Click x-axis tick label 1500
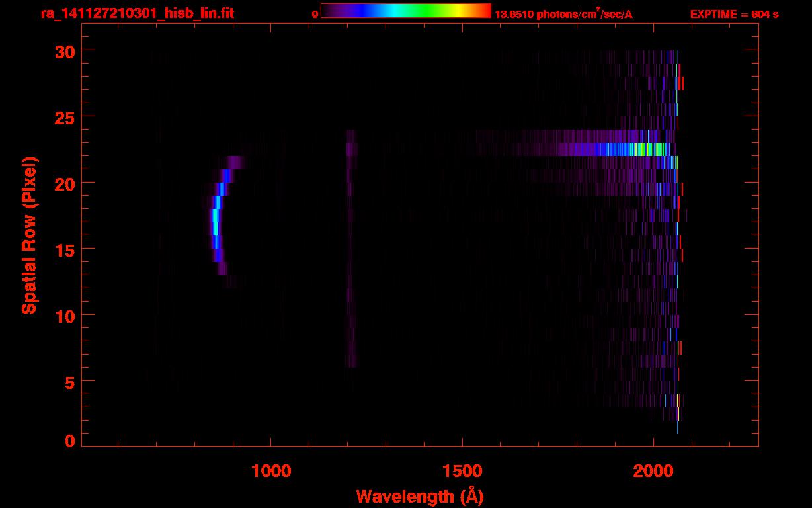Screen dimensions: 812x508 click(462, 471)
